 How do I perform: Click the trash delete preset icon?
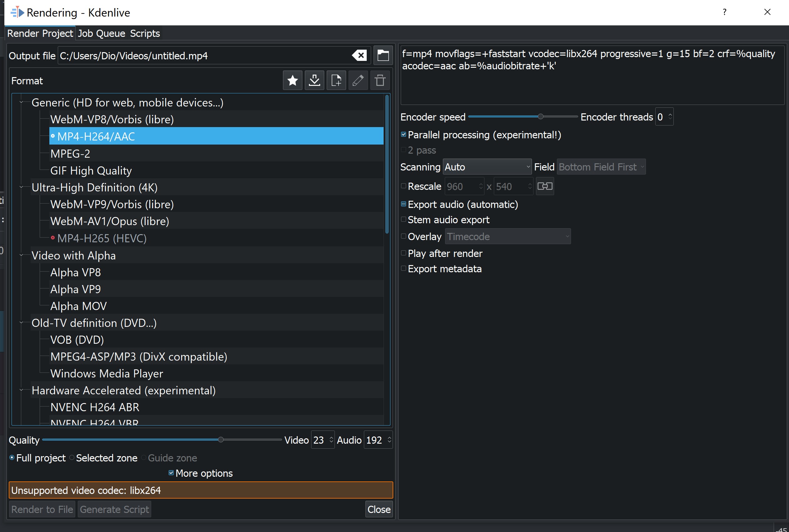[x=380, y=81]
